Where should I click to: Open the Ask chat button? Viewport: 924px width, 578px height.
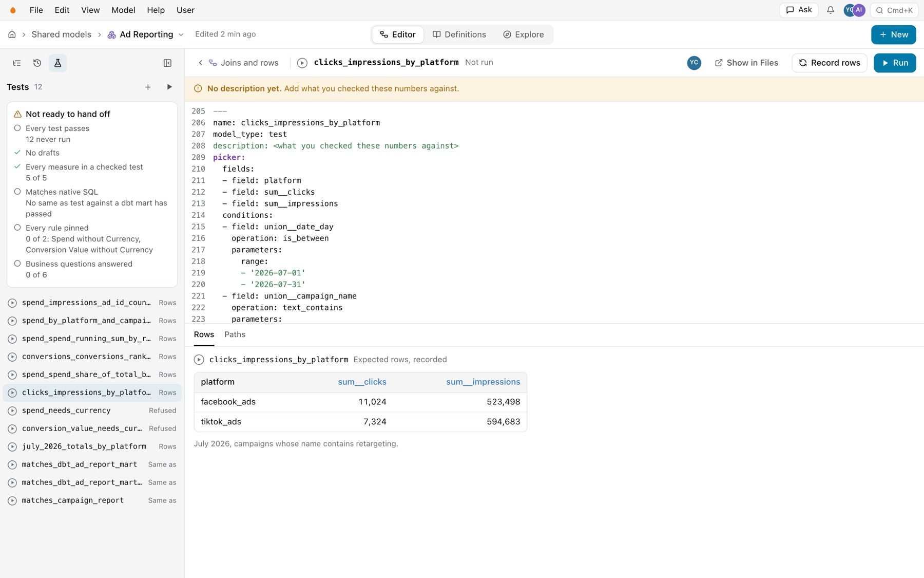[799, 10]
